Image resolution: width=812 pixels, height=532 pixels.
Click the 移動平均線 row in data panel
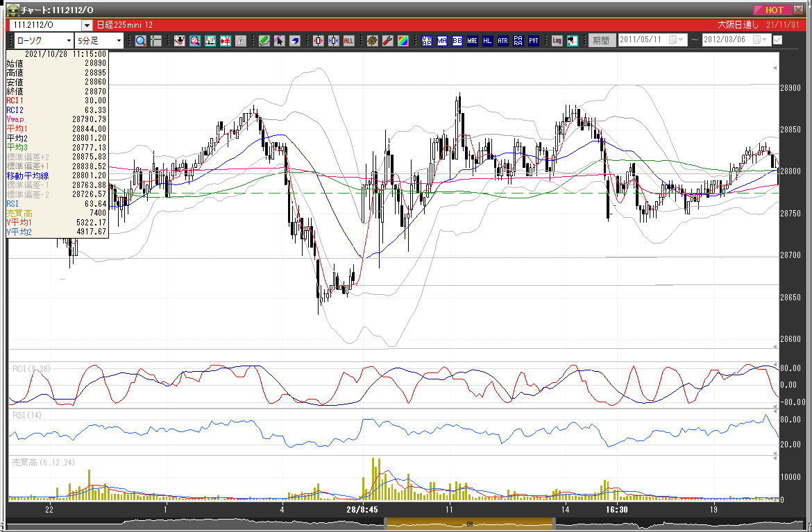point(56,175)
